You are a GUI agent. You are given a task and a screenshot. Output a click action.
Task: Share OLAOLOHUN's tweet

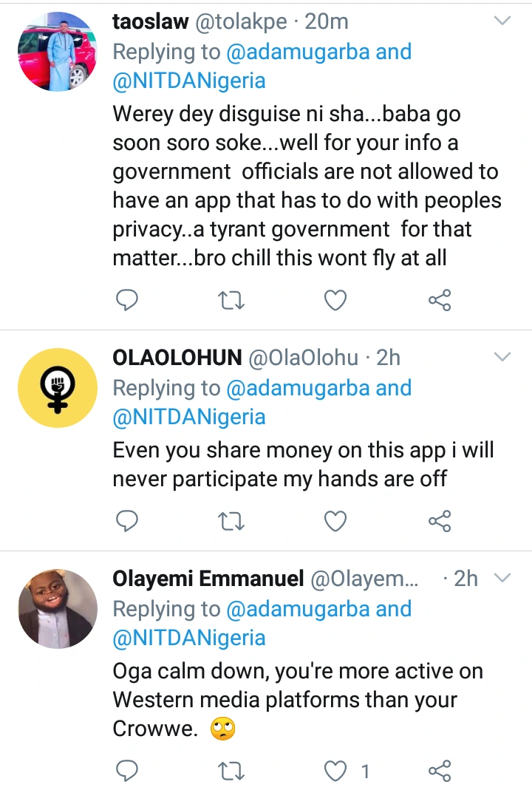[x=440, y=521]
